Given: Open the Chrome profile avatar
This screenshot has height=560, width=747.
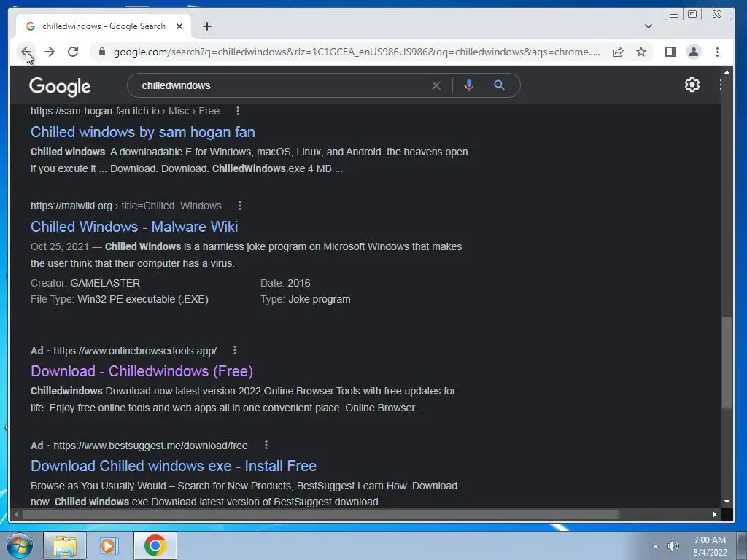Looking at the screenshot, I should point(694,52).
